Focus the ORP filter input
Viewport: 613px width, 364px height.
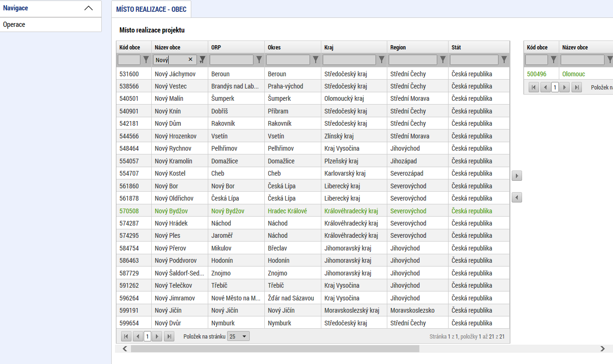tap(231, 60)
